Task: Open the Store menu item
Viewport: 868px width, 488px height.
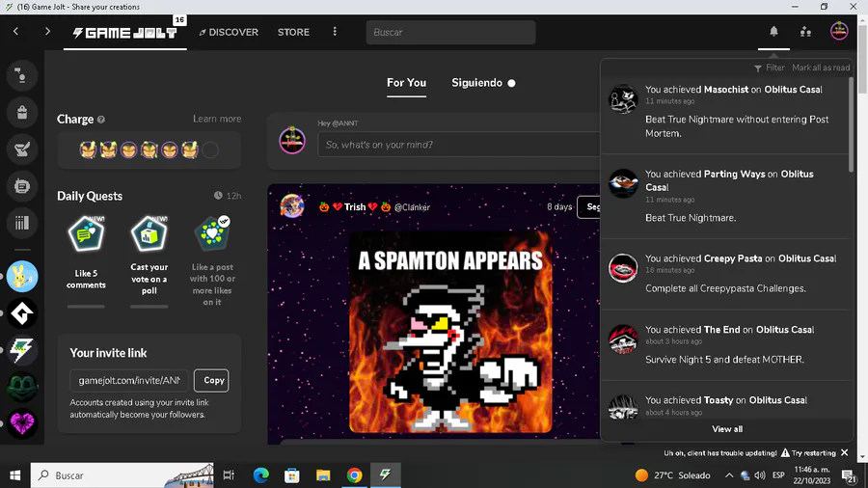Action: pos(293,32)
